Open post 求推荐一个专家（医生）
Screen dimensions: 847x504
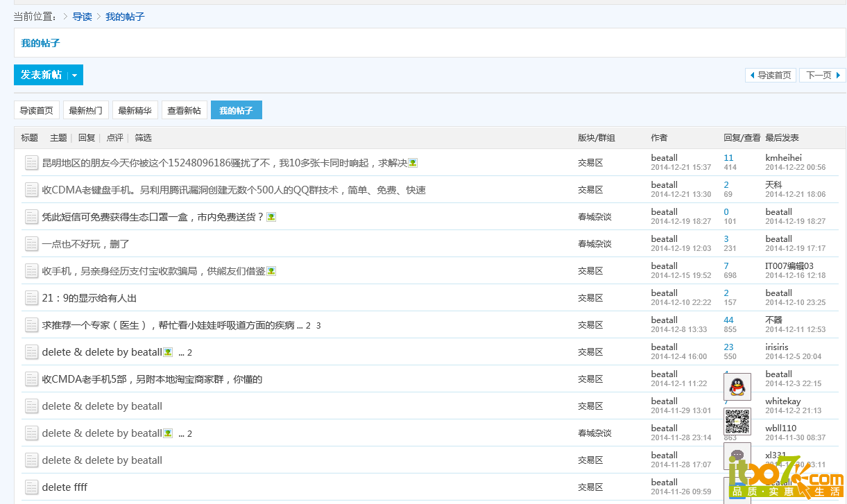pyautogui.click(x=168, y=325)
